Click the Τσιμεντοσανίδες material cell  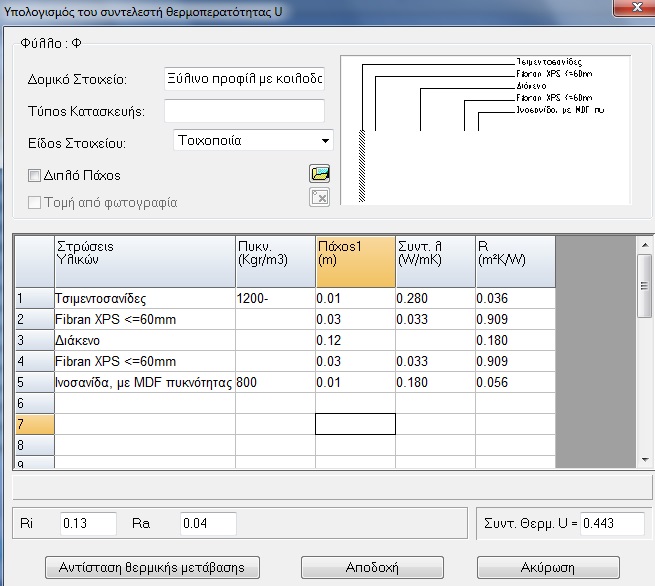(144, 298)
